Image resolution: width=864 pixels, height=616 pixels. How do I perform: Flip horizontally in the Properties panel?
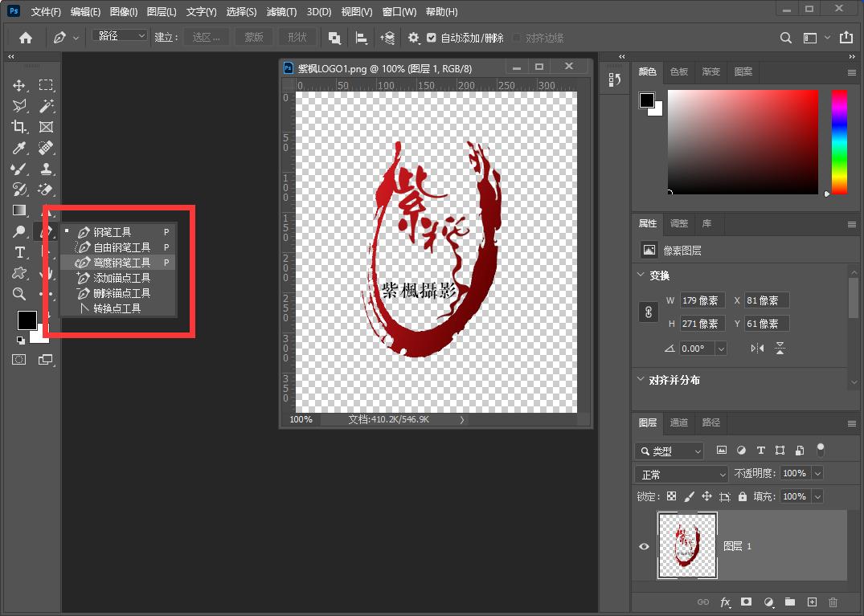pos(758,349)
